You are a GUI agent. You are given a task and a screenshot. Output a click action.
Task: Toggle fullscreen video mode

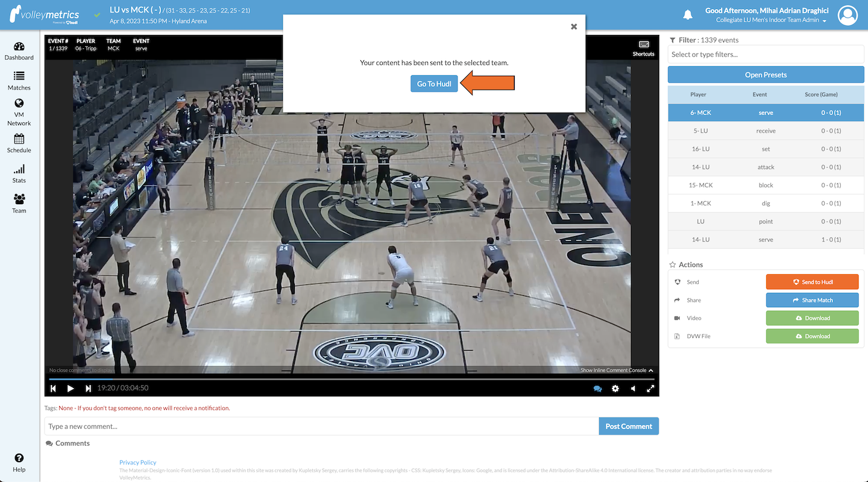click(650, 389)
